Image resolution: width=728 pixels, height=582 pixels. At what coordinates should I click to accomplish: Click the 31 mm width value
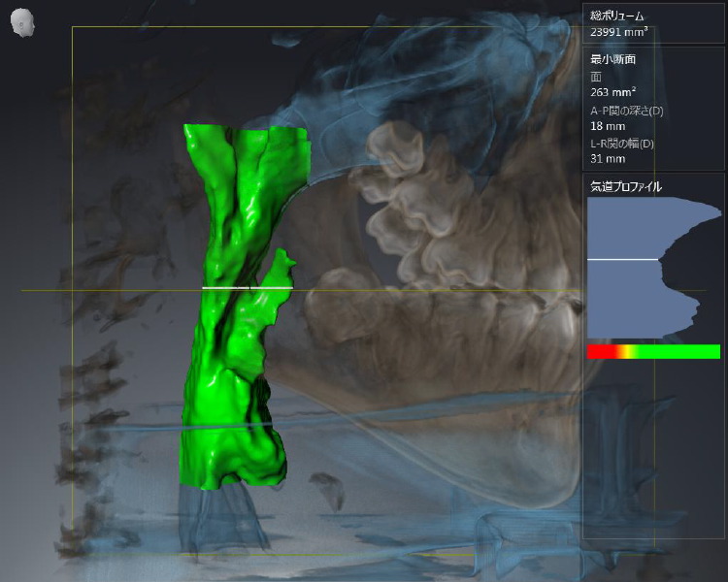click(608, 159)
